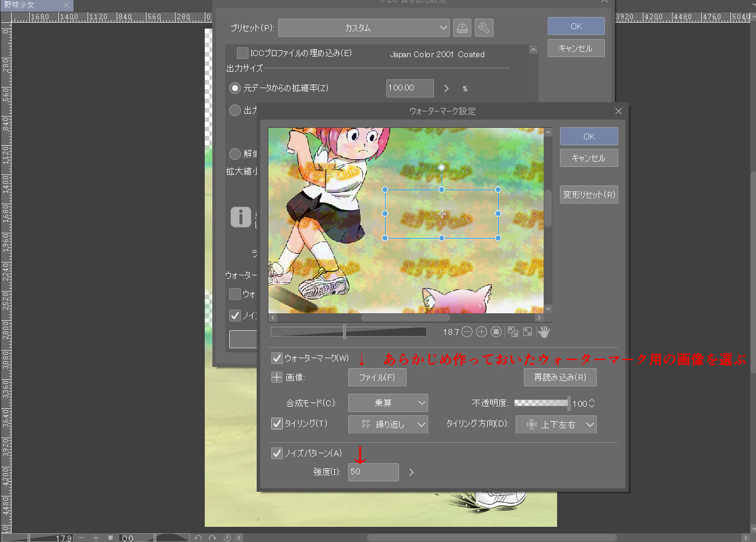Click the 変形リセット(R) button
Viewport: 756px width, 542px height.
click(589, 195)
